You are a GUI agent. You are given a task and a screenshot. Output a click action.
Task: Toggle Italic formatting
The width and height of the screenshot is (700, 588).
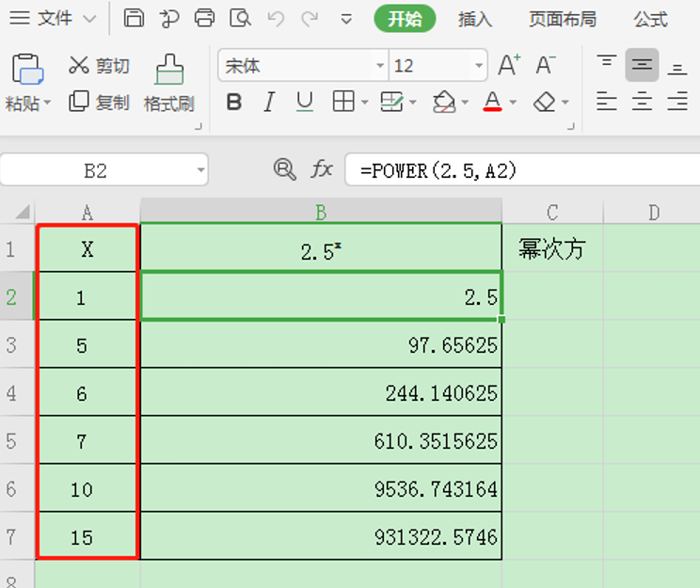(x=269, y=103)
